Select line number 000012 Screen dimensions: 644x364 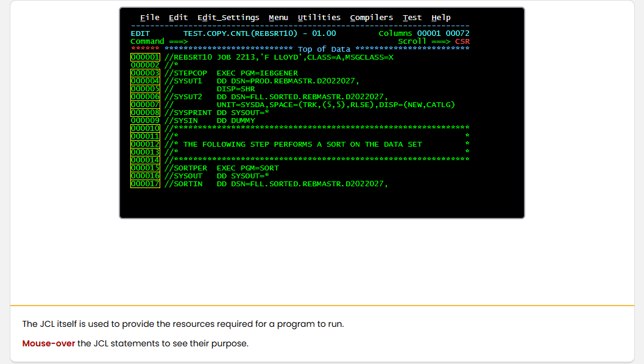[145, 144]
